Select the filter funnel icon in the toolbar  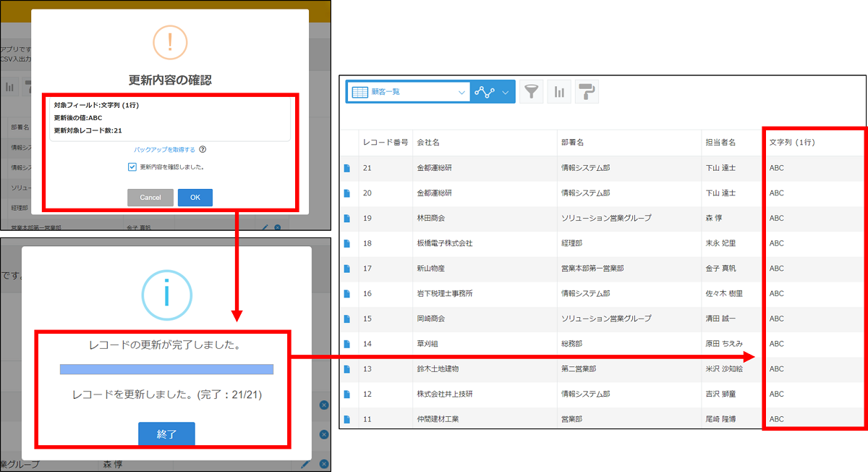[532, 92]
